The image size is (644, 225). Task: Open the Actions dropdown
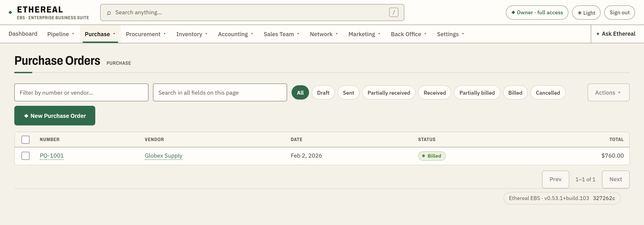pyautogui.click(x=608, y=93)
